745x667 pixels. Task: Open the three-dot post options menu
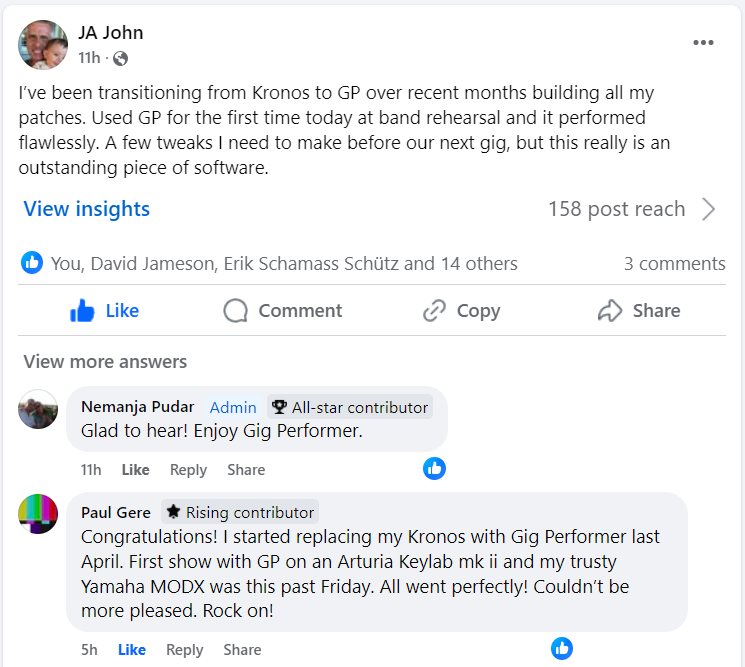(x=703, y=43)
